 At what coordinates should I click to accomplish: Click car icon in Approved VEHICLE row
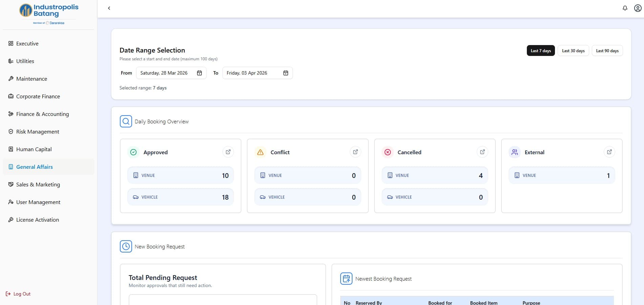coord(136,197)
